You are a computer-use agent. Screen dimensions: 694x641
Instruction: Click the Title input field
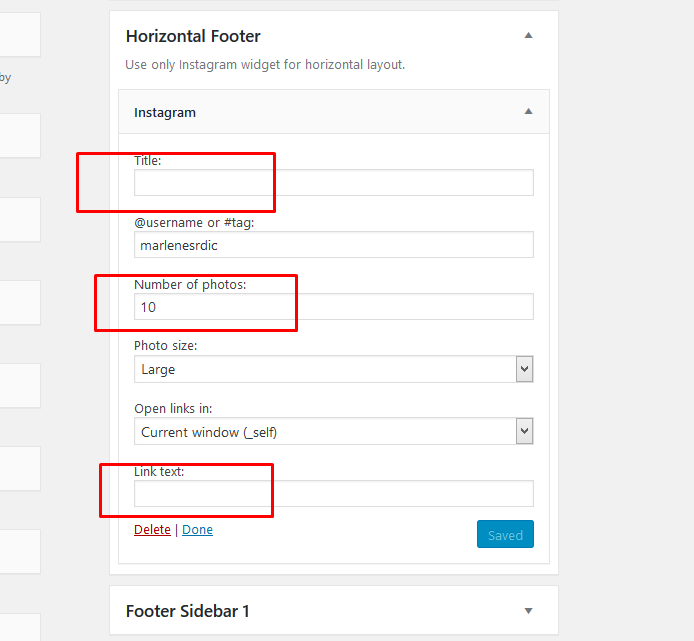(x=333, y=182)
